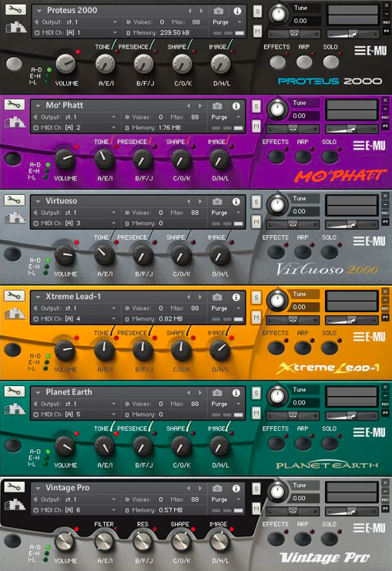Open the wrench edit mode for Virtuoso
392x571 pixels.
click(x=15, y=200)
